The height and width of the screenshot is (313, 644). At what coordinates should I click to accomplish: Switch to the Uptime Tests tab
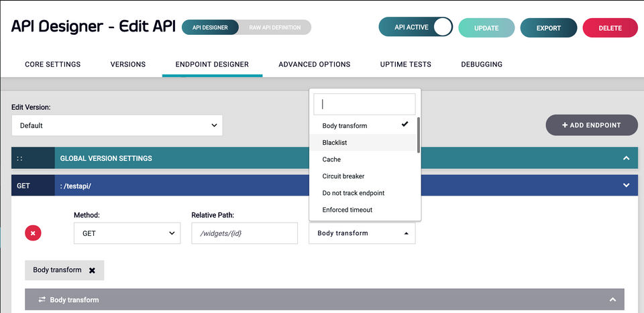click(405, 64)
